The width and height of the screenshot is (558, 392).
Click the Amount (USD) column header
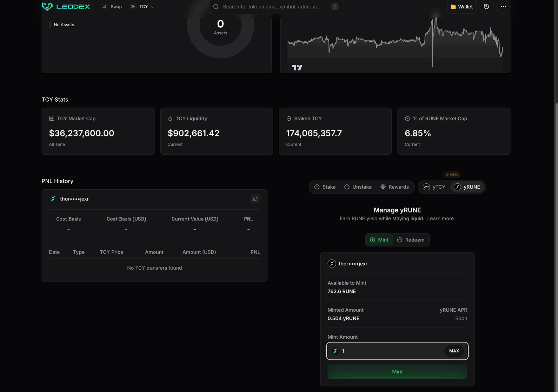point(199,252)
